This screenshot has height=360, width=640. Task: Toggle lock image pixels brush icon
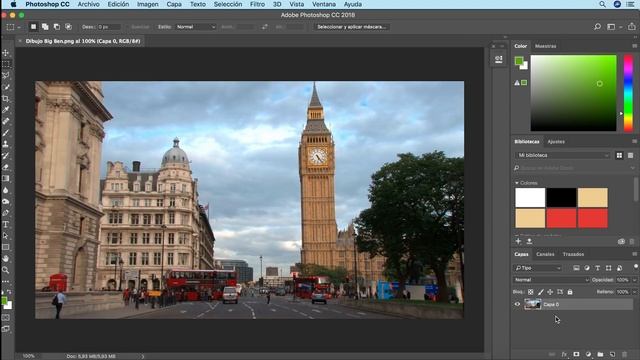coord(540,292)
